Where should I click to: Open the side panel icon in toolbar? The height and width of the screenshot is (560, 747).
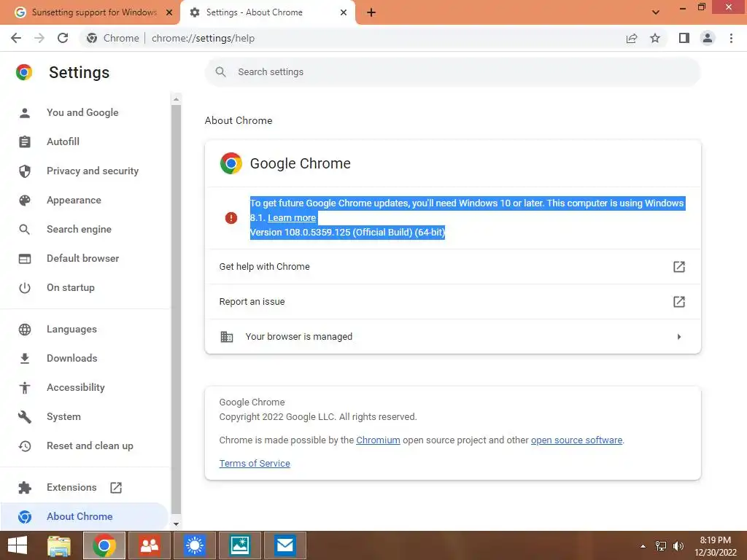[684, 38]
